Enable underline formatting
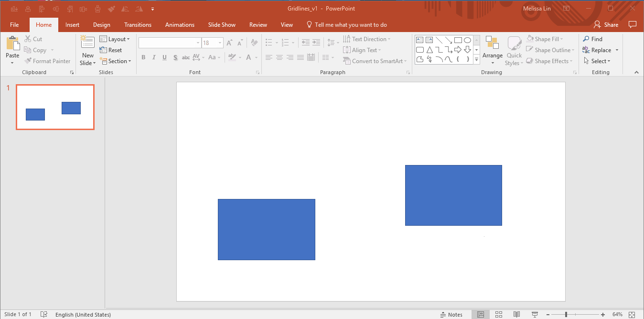The height and width of the screenshot is (319, 644). [164, 57]
